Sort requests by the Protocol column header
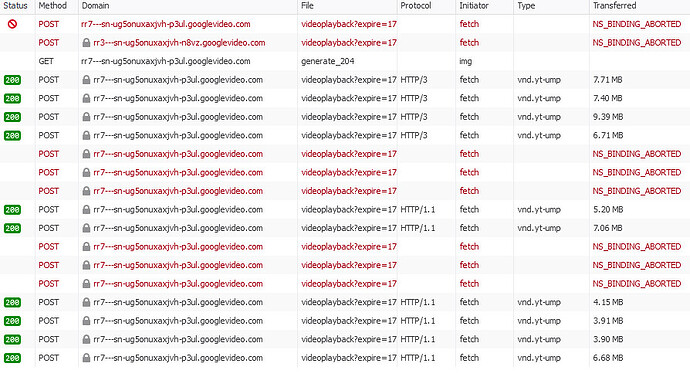The image size is (690, 376). coord(416,6)
